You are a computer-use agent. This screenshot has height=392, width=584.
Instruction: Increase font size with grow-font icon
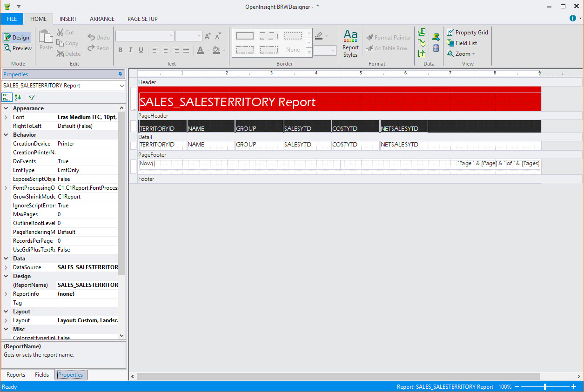(x=208, y=36)
